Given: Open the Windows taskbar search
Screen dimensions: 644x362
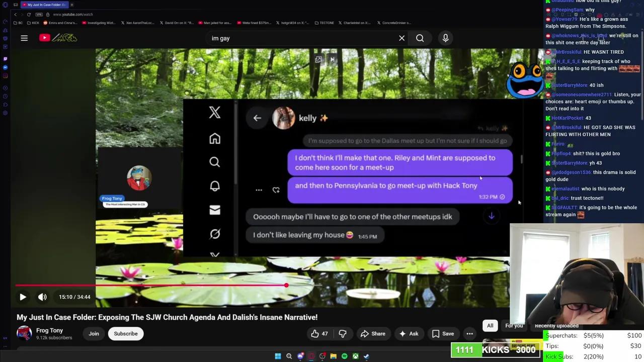Looking at the screenshot, I should point(289,356).
